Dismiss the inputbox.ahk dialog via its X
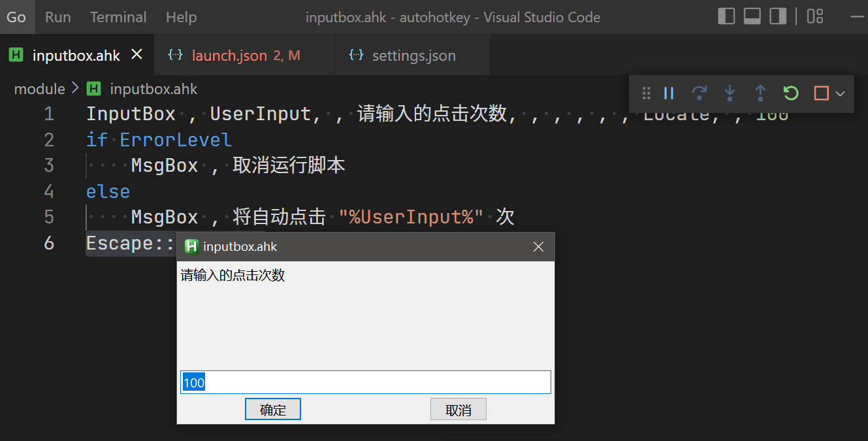The width and height of the screenshot is (868, 441). pos(538,246)
